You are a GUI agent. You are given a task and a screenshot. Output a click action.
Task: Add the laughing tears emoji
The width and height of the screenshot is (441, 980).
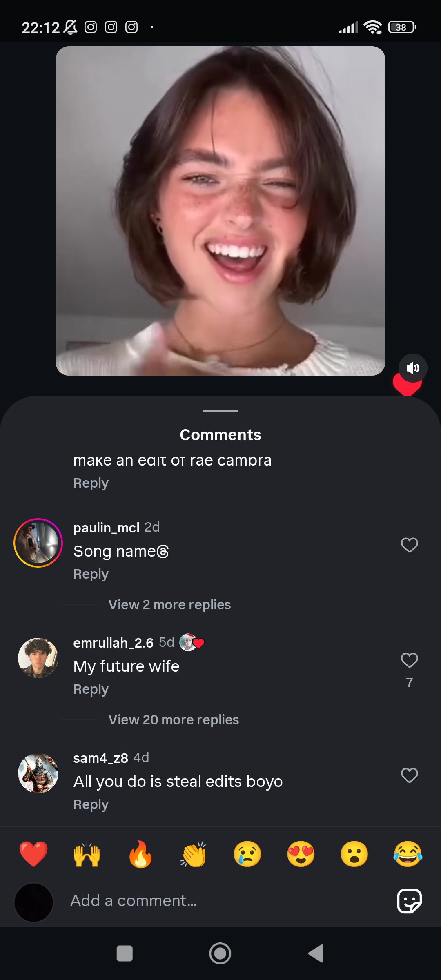coord(408,854)
